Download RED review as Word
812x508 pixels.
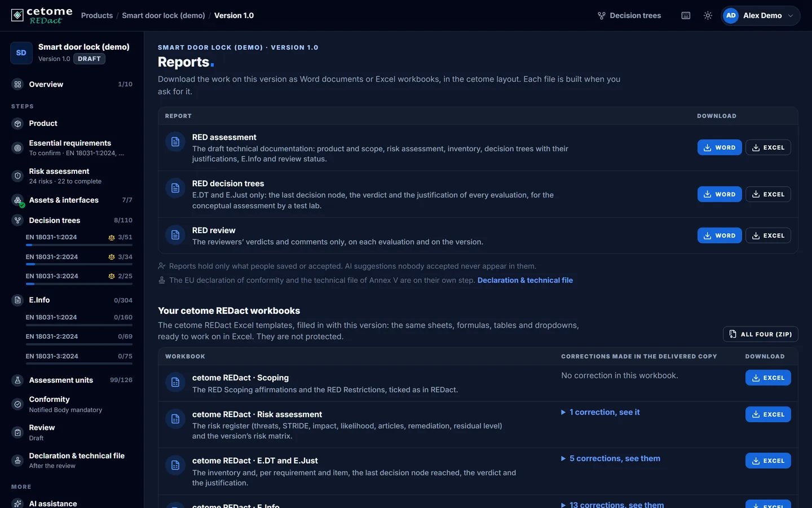[720, 235]
